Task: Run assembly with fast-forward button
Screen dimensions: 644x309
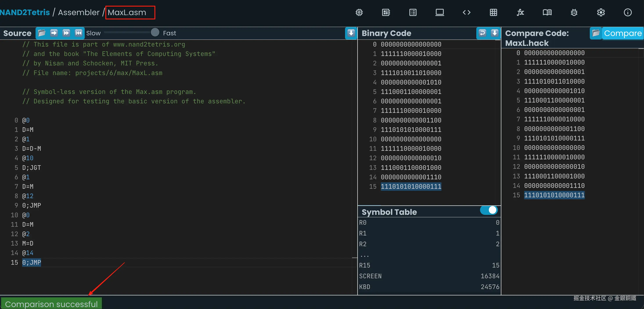Action: (66, 33)
